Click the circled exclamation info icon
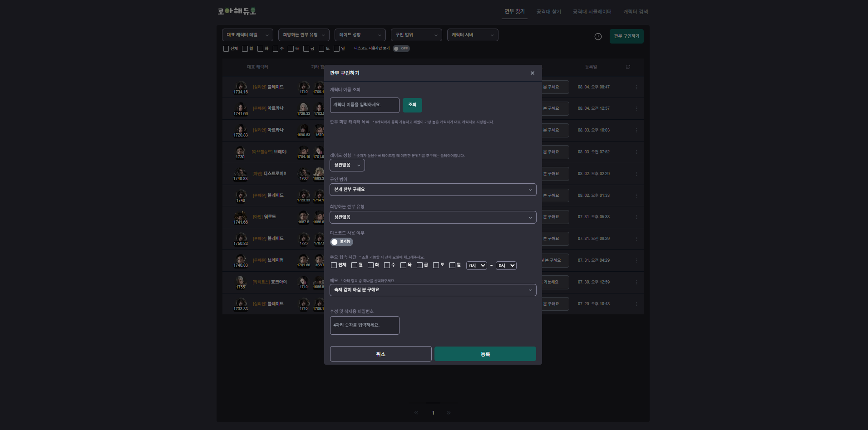This screenshot has height=430, width=868. (x=598, y=37)
